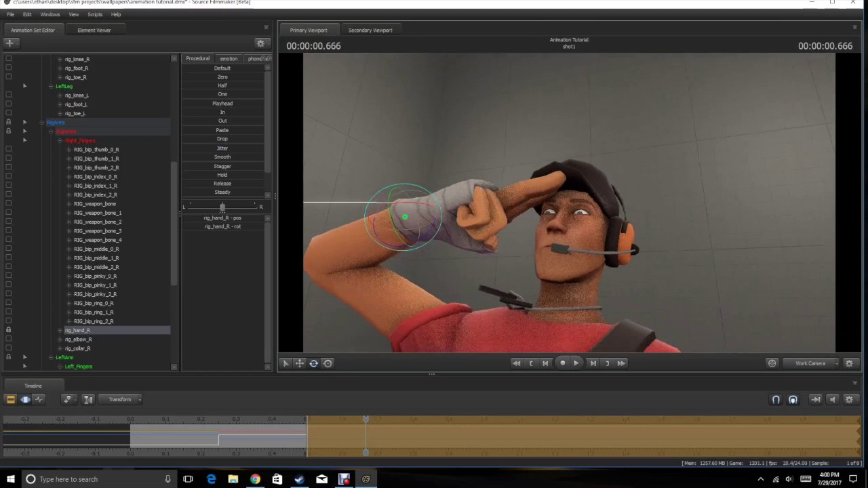The height and width of the screenshot is (488, 868).
Task: Open the Work Camera dropdown
Action: (x=811, y=363)
